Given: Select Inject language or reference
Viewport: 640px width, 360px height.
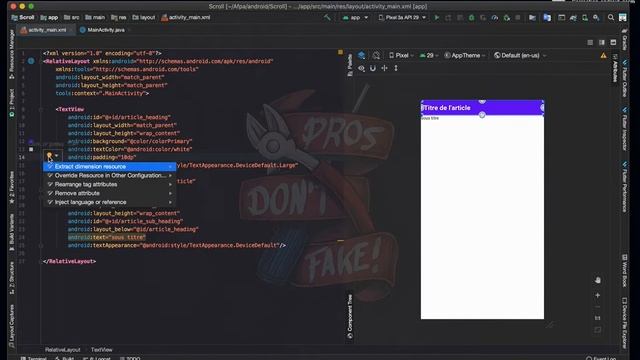Looking at the screenshot, I should (109, 202).
